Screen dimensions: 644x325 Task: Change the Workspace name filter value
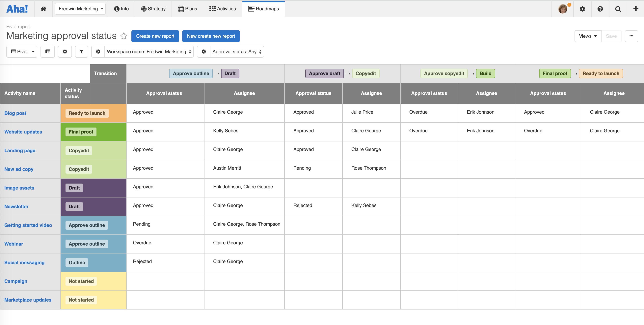149,51
